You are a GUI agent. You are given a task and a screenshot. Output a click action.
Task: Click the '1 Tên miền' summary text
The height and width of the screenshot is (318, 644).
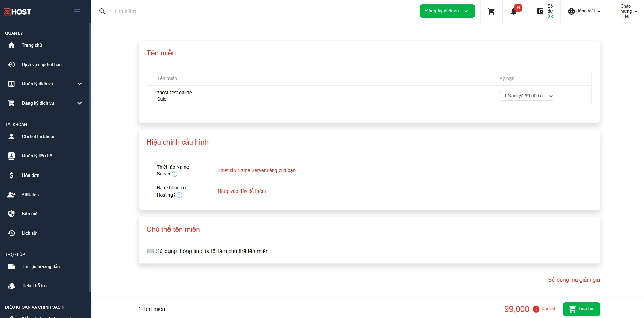pyautogui.click(x=151, y=309)
